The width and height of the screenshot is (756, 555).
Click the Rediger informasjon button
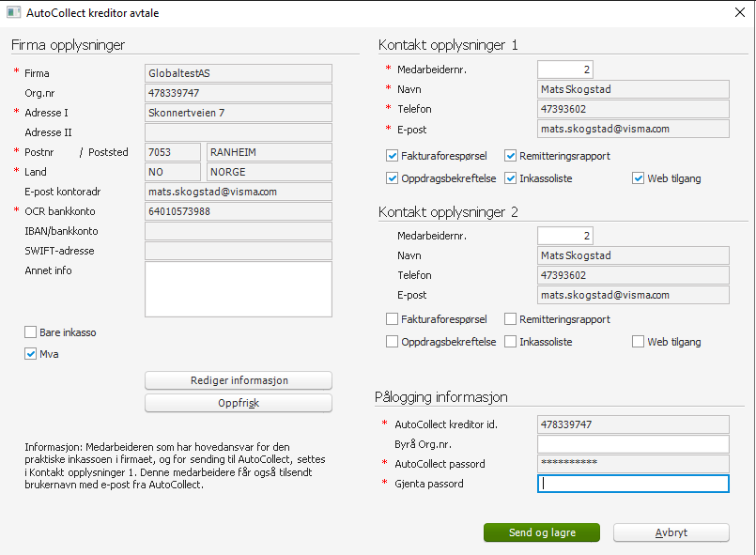[238, 380]
